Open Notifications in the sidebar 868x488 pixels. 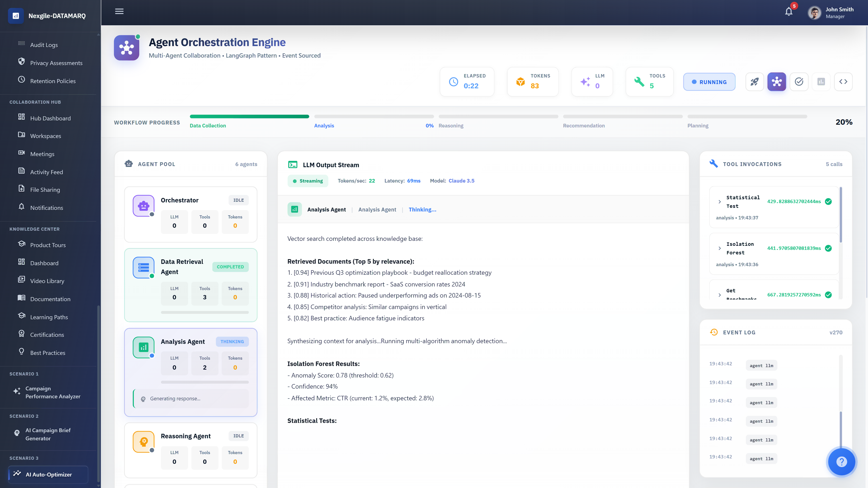pos(47,207)
